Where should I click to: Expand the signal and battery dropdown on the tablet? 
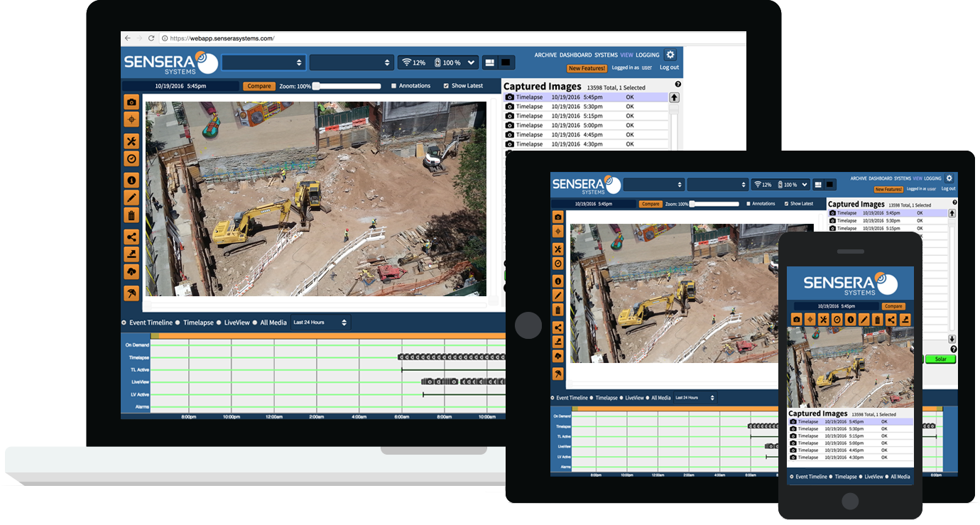[781, 184]
